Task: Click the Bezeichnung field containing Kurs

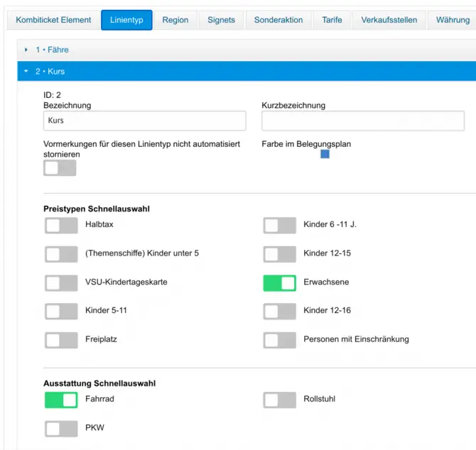Action: 144,121
